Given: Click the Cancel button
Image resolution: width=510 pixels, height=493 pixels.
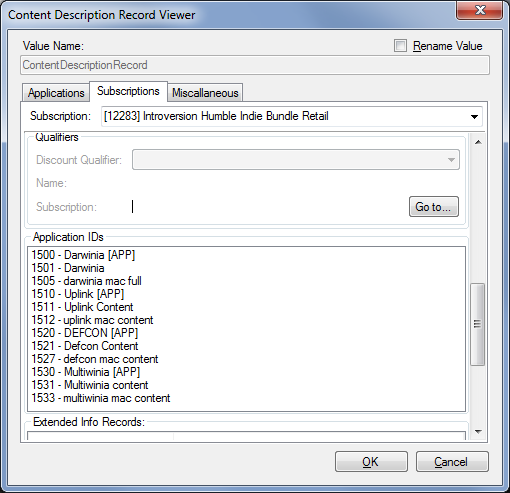Looking at the screenshot, I should [452, 462].
